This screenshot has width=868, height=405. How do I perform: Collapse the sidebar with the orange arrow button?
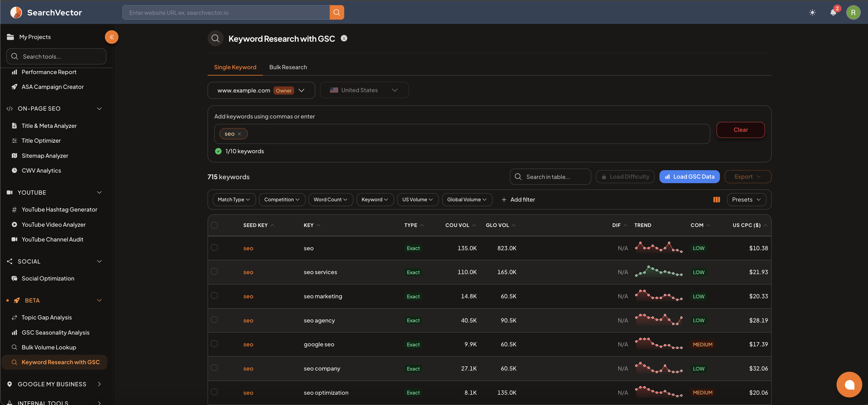[x=112, y=37]
